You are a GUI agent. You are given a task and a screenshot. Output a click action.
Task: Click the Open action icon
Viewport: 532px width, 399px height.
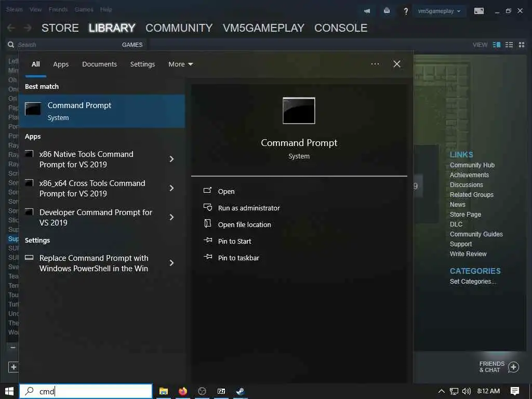pos(207,191)
